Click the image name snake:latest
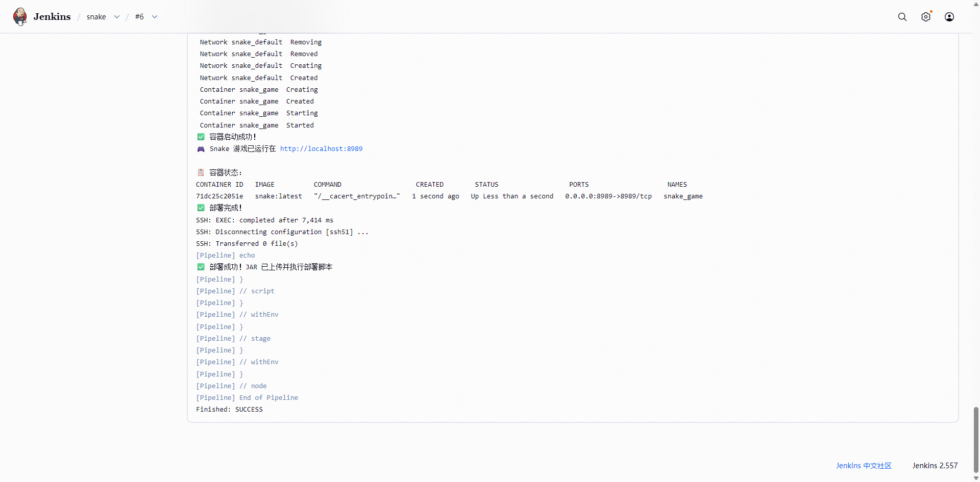The image size is (980, 482). point(279,196)
